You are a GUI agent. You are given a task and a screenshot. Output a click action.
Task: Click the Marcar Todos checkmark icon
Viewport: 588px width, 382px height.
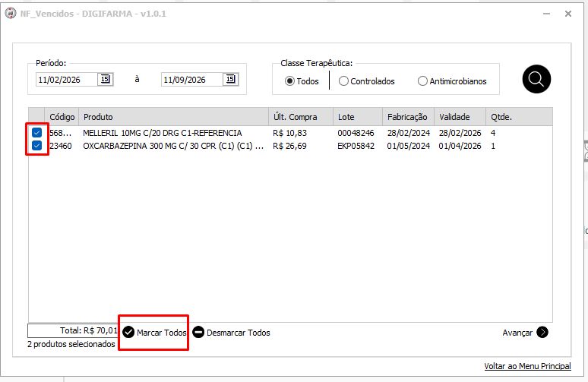[x=128, y=332]
